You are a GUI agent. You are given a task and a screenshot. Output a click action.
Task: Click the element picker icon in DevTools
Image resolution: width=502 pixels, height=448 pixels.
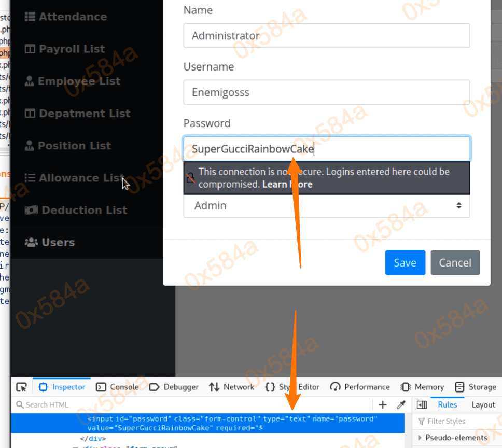click(21, 387)
